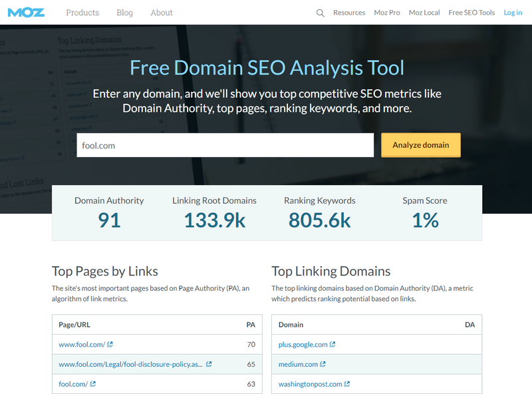Visit medium.com linking domain
532x394 pixels.
(298, 364)
